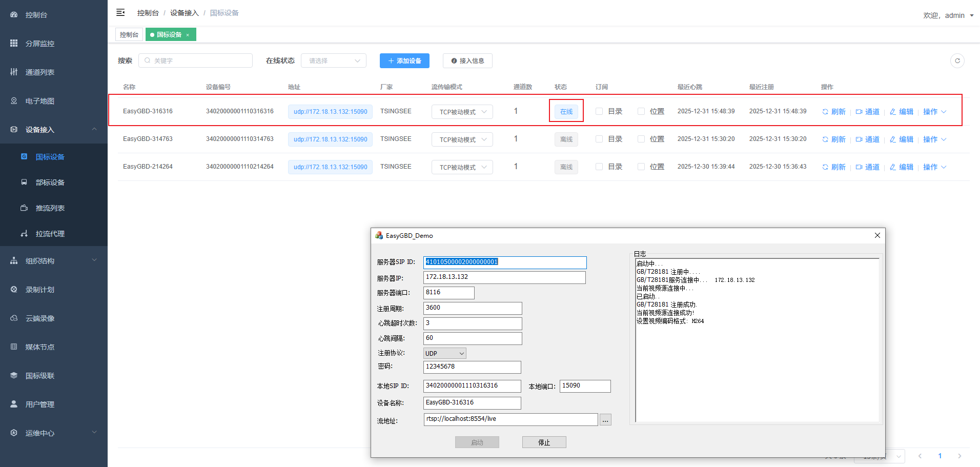
Task: Click the 服务器端口 field showing 8116
Action: tap(449, 293)
